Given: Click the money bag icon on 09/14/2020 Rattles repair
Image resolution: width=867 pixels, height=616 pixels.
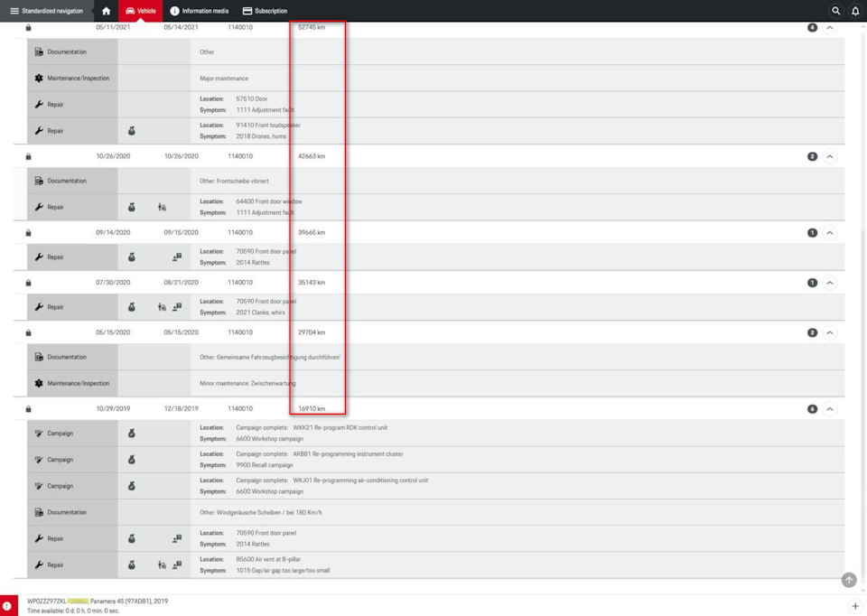Looking at the screenshot, I should 132,257.
